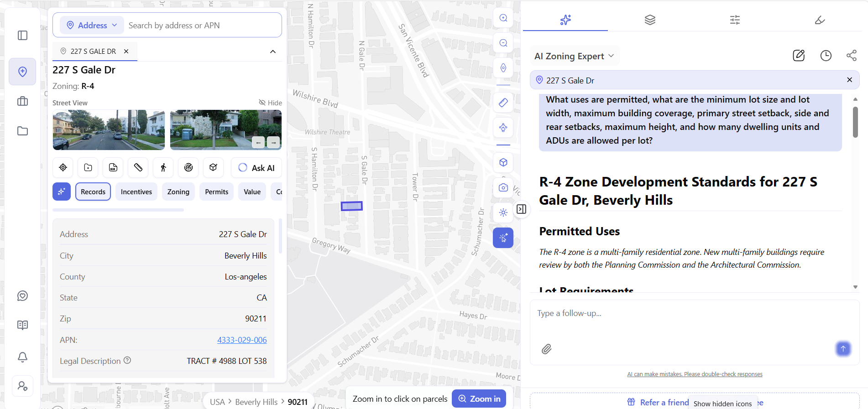Open the AI Zoning Expert dropdown

[575, 56]
